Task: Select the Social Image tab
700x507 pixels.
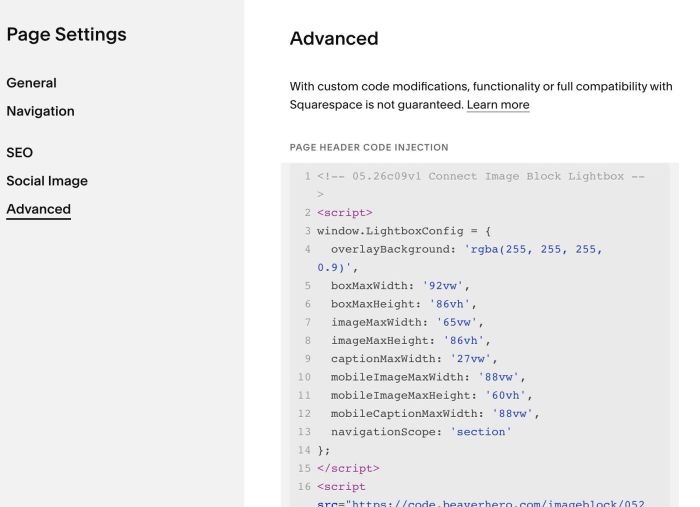Action: click(x=47, y=181)
